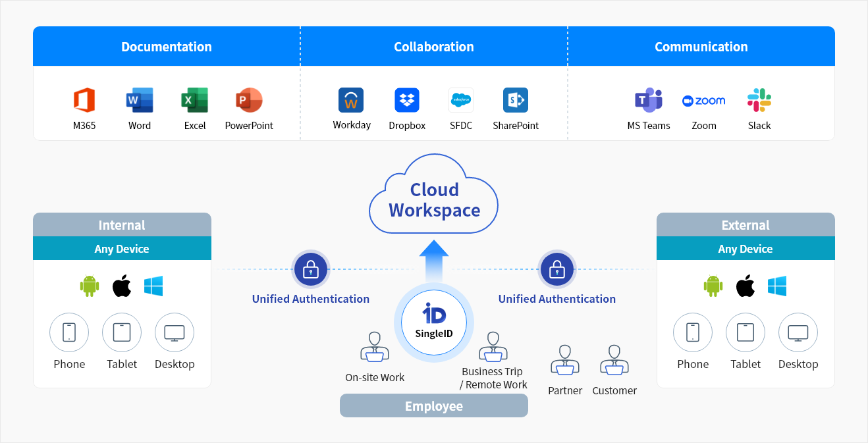Click the SingleID logo circle
This screenshot has width=868, height=443.
(434, 323)
